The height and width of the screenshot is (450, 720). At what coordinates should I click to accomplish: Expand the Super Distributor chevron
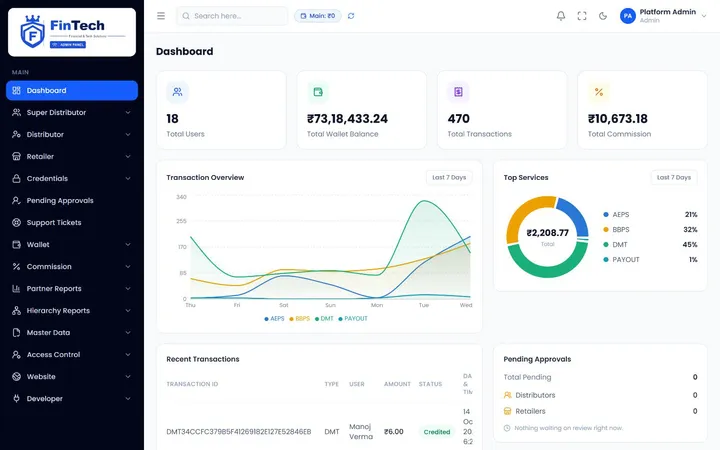[x=128, y=112]
